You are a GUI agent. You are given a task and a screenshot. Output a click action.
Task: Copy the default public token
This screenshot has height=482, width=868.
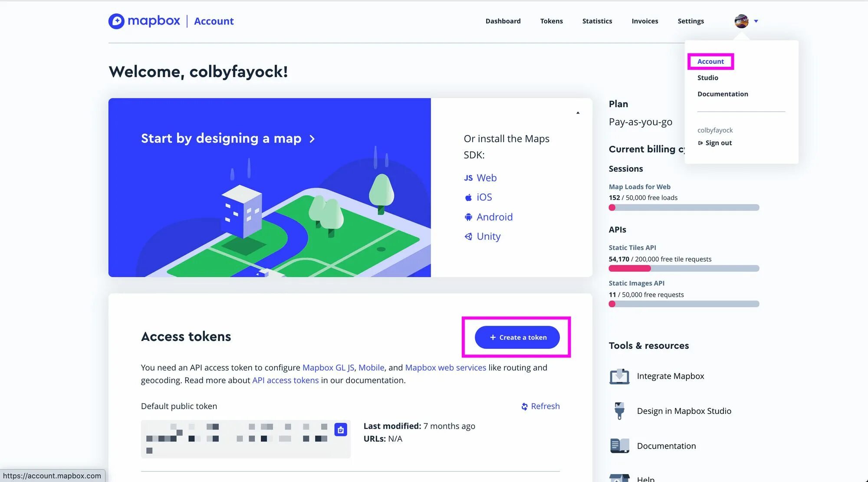tap(341, 430)
